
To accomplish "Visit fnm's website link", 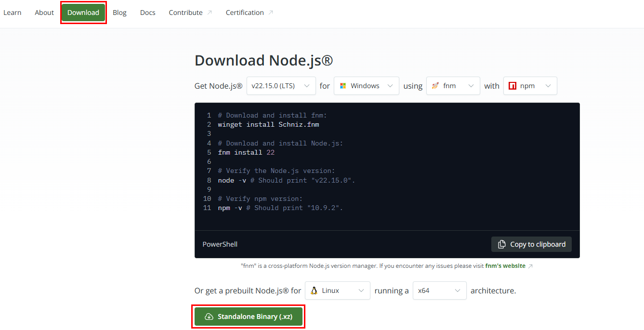I will point(505,265).
